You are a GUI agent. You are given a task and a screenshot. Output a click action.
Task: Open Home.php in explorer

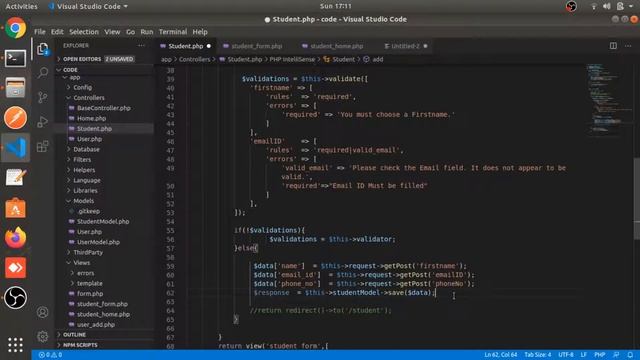click(x=104, y=118)
